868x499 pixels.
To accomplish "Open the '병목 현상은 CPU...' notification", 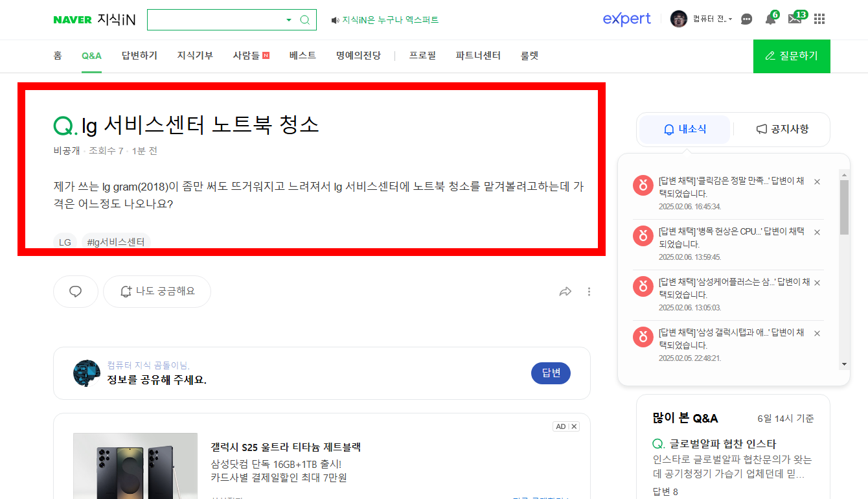I will click(732, 238).
